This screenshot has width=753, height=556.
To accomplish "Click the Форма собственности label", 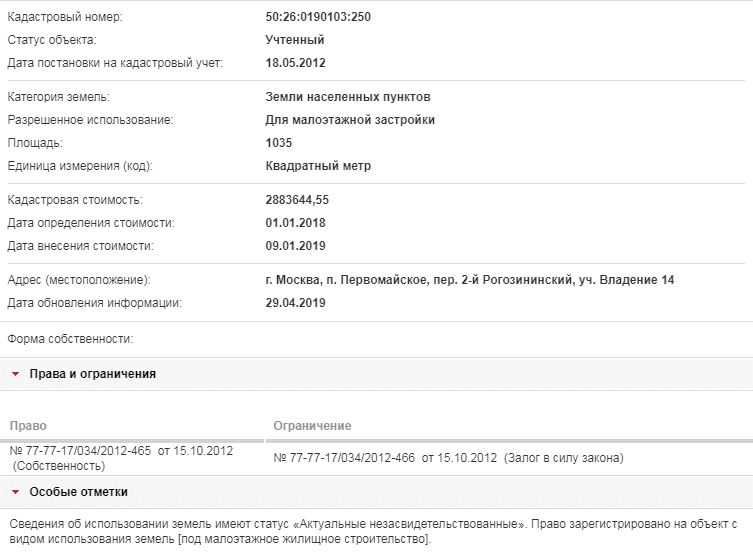I will click(70, 339).
